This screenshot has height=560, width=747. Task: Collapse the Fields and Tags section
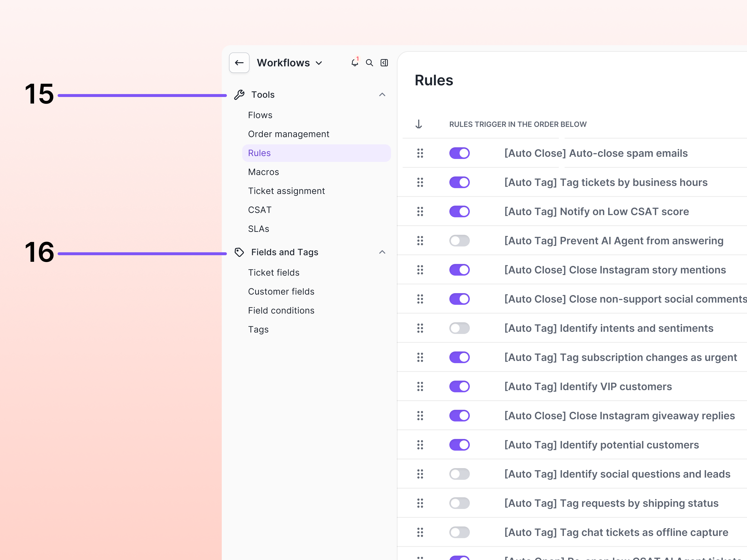382,252
